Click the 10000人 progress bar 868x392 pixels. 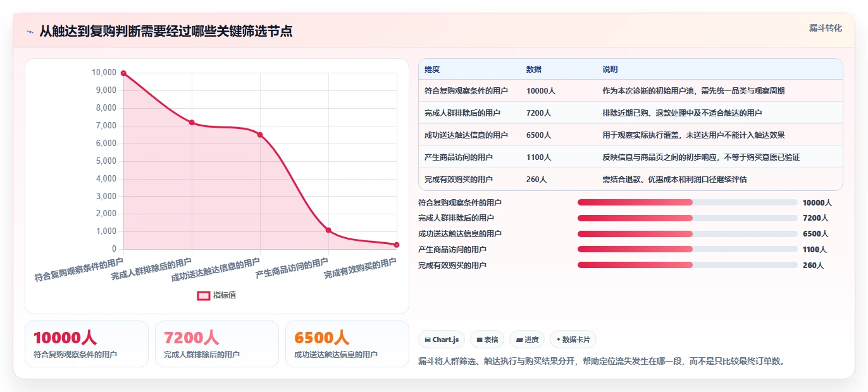click(x=687, y=202)
